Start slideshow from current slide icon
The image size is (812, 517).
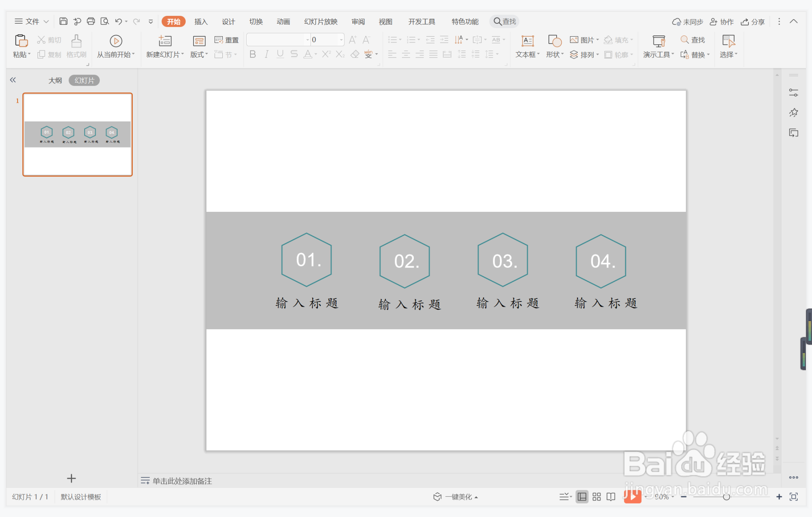click(x=116, y=41)
